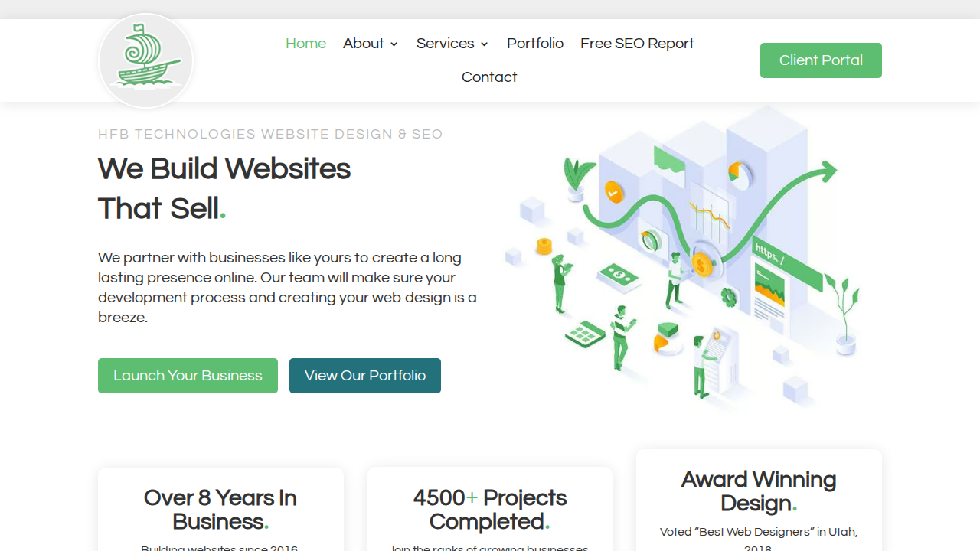980x551 pixels.
Task: Expand the About menu chevron
Action: (x=394, y=44)
